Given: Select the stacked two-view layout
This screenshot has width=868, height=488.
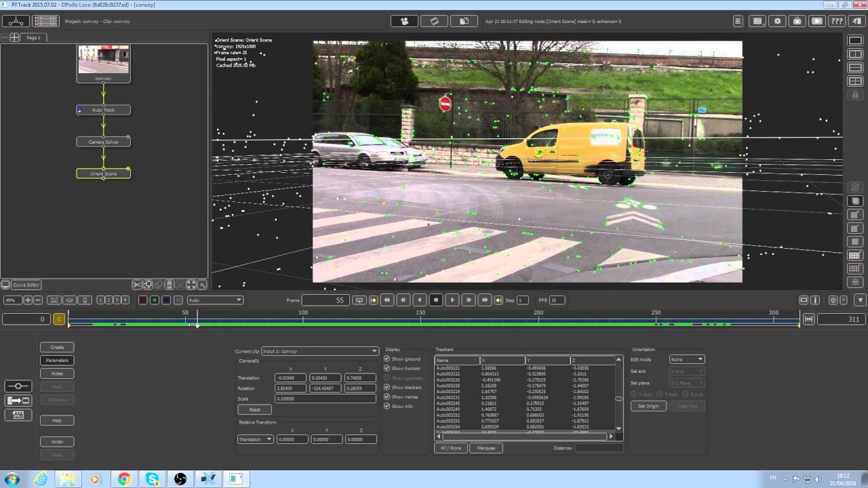Looking at the screenshot, I should coord(855,68).
